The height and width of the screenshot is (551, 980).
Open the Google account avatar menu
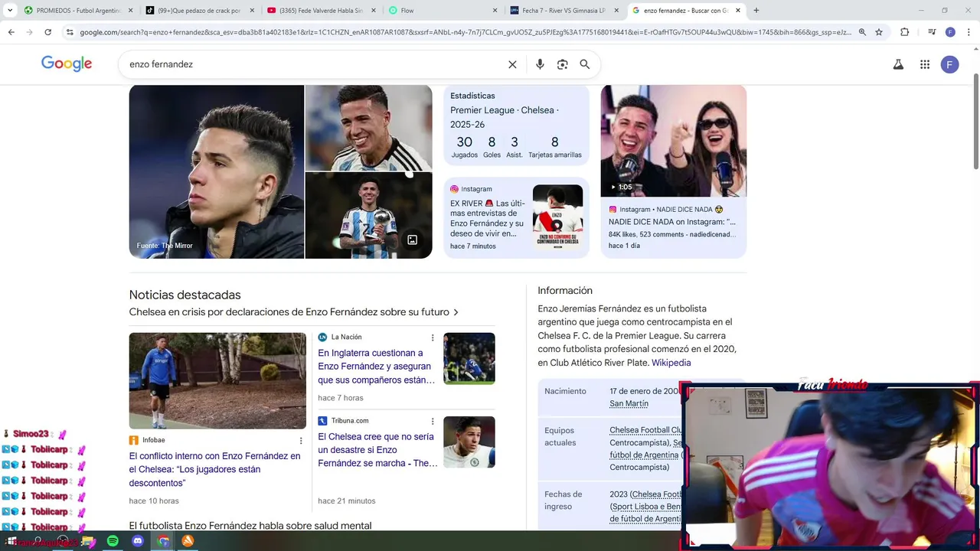(949, 64)
